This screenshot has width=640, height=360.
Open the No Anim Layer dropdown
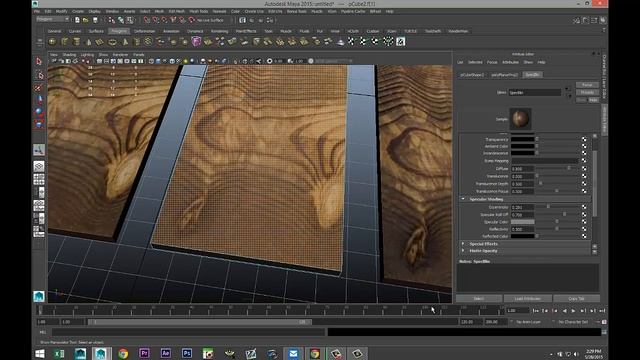click(x=528, y=322)
